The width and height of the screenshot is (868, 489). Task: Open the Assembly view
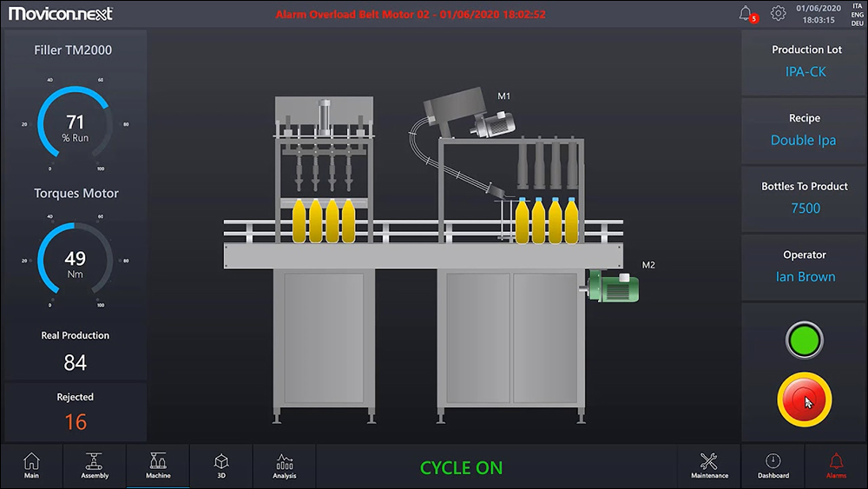[x=95, y=466]
